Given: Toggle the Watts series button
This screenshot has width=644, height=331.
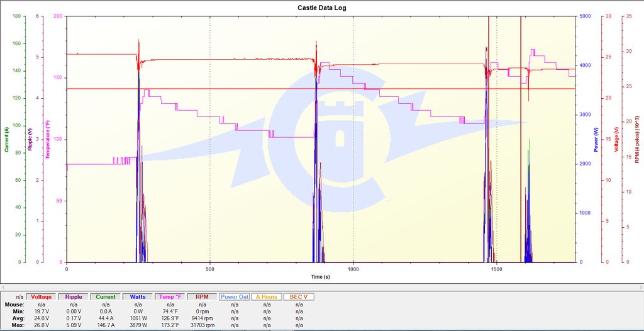Looking at the screenshot, I should click(x=138, y=296).
